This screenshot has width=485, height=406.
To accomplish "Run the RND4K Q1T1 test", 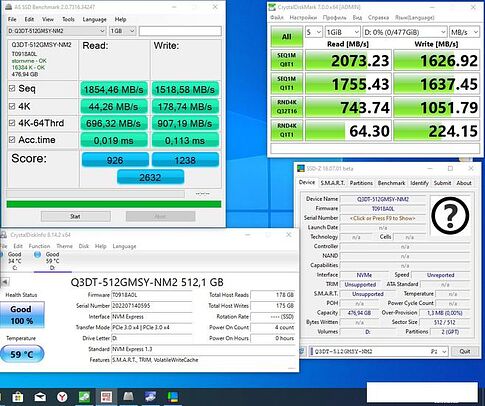I will 287,130.
